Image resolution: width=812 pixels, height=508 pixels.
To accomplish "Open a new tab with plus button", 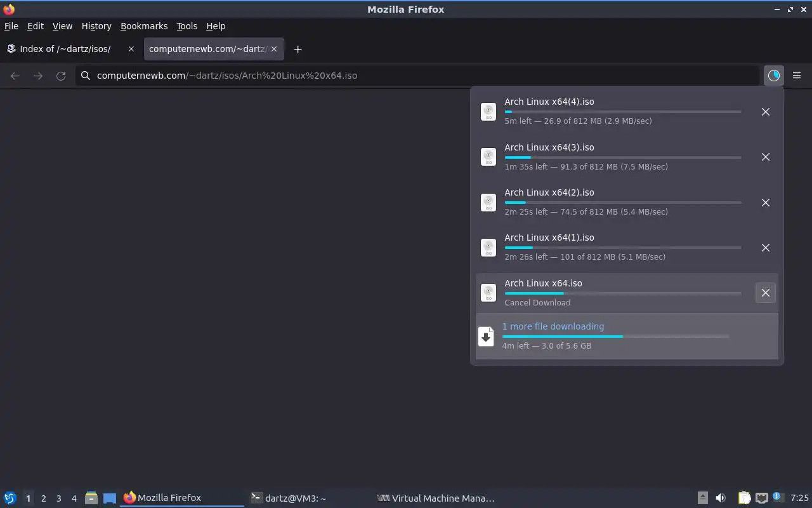I will pyautogui.click(x=298, y=49).
